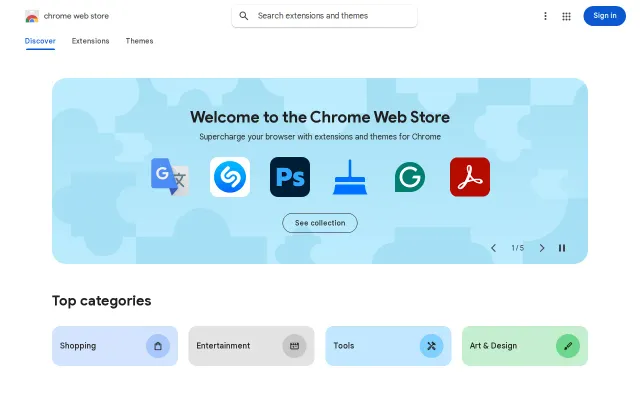
Task: Open the blue broom cleaner extension icon
Action: click(350, 177)
